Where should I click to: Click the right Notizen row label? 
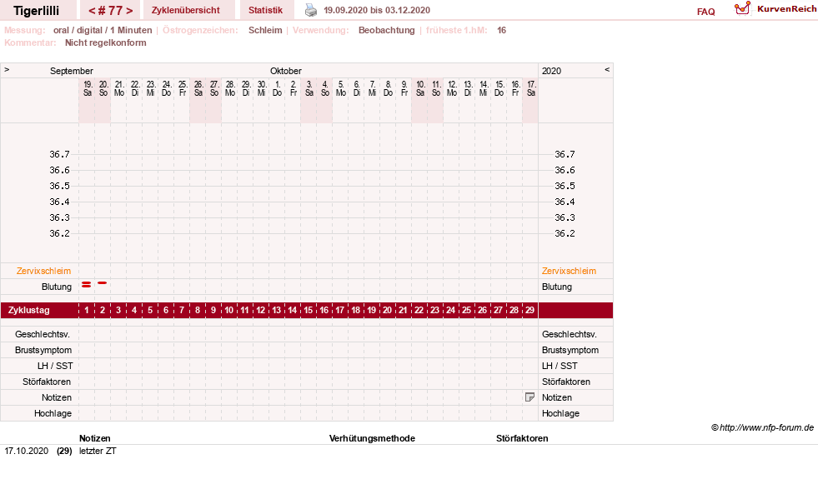click(557, 397)
